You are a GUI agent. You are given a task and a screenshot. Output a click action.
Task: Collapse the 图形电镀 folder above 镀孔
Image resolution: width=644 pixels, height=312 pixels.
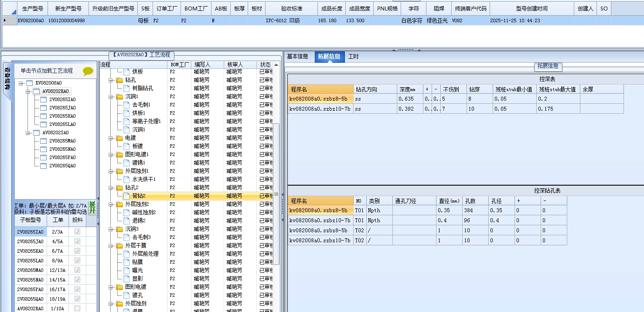tap(111, 287)
